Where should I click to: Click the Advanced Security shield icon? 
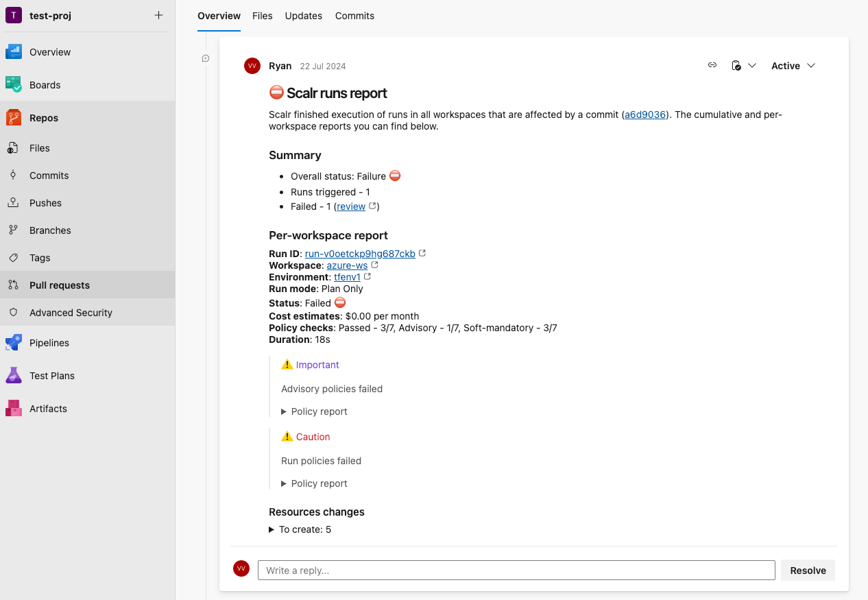[x=13, y=313]
